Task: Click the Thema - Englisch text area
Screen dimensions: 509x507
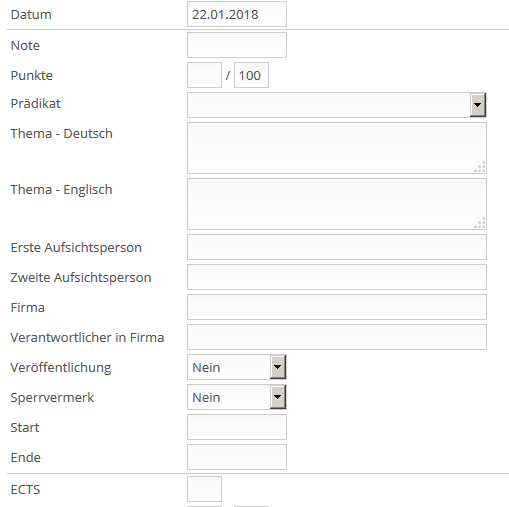Action: (x=337, y=204)
